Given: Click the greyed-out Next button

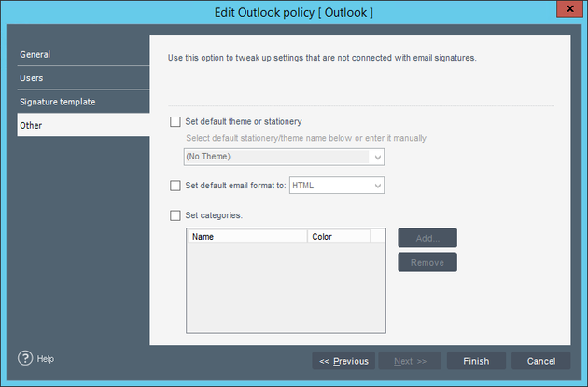Looking at the screenshot, I should 410,361.
